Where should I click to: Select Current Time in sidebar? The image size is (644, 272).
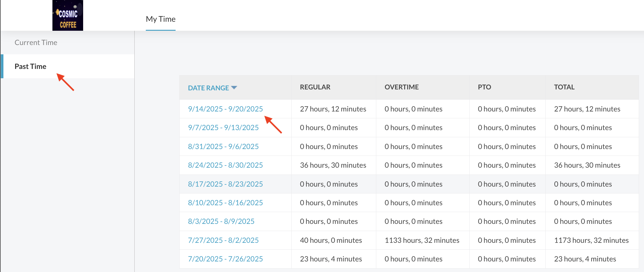pos(36,43)
